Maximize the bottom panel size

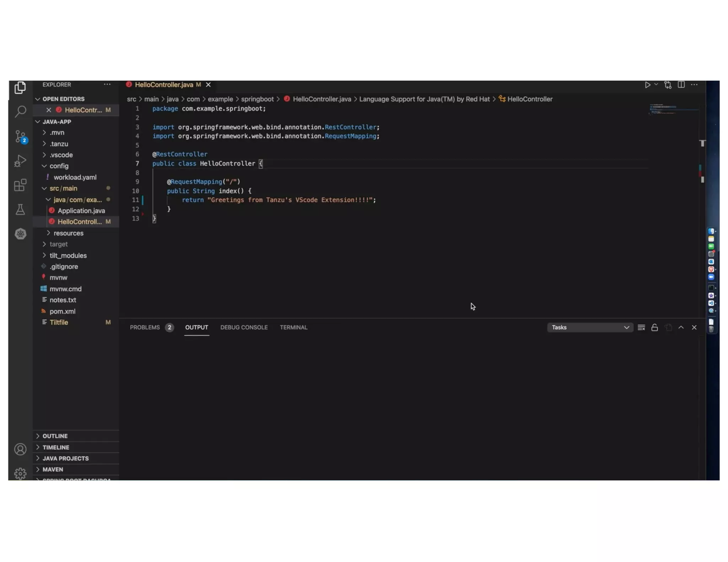tap(681, 328)
